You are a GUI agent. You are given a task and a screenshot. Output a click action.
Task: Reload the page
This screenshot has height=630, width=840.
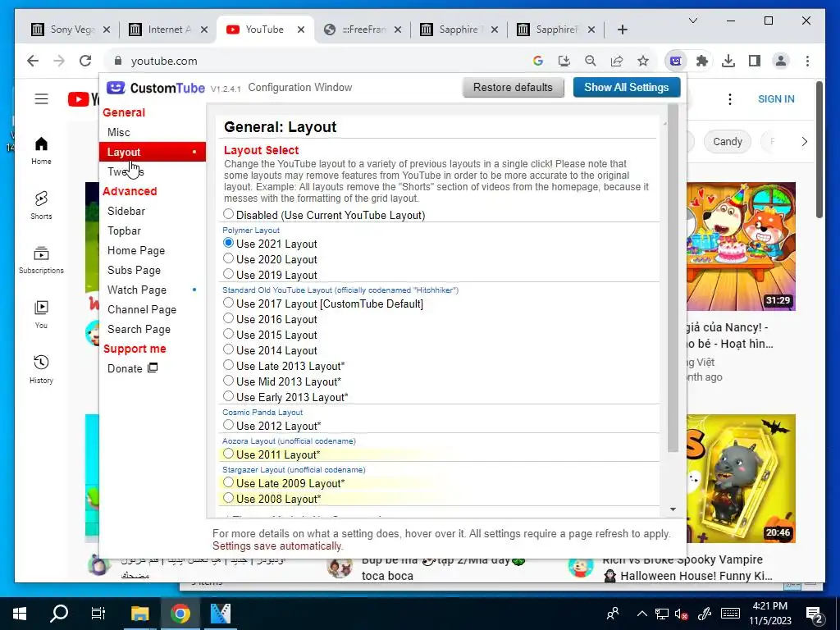(x=85, y=61)
